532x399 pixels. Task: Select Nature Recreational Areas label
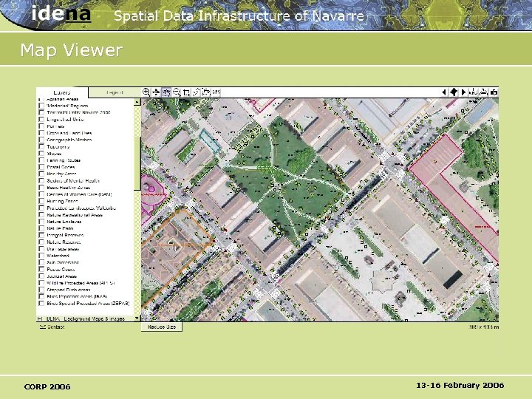[75, 215]
